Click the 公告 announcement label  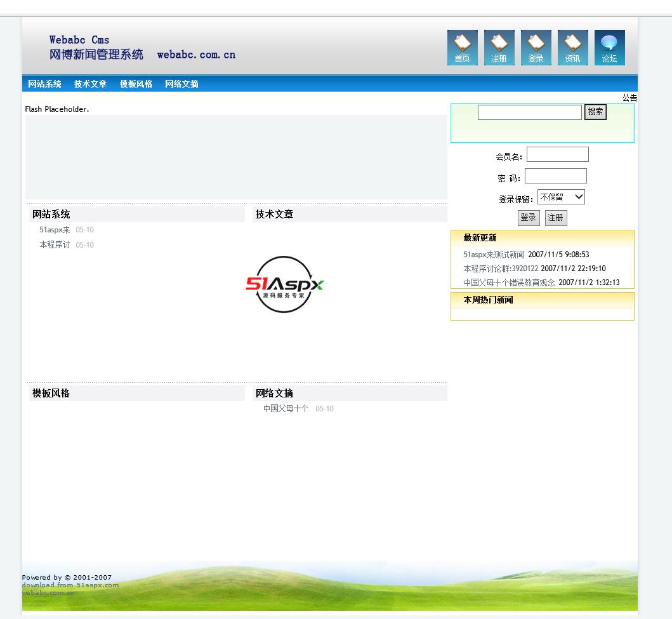(629, 98)
